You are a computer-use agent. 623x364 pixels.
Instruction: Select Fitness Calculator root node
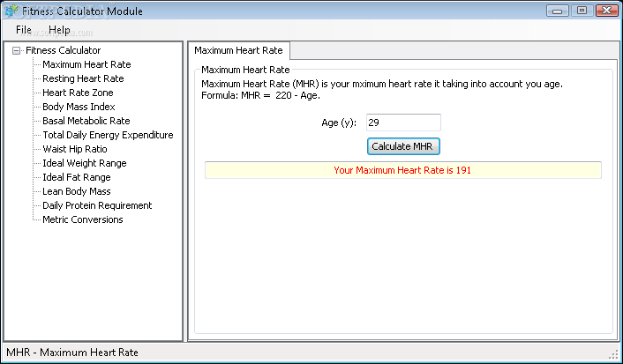(x=64, y=50)
